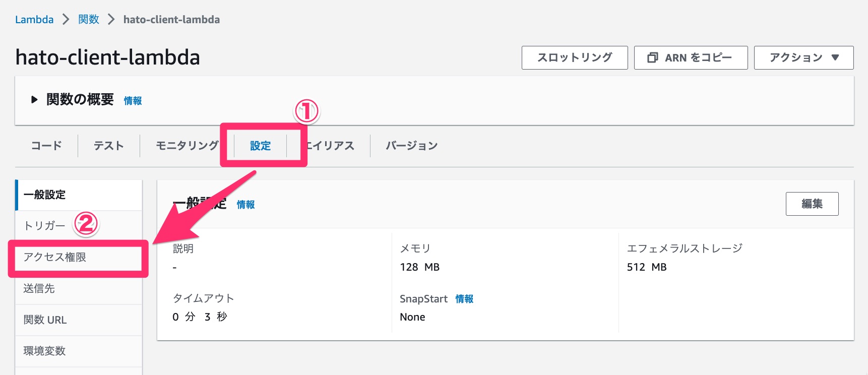The width and height of the screenshot is (868, 375).
Task: Select 環境変数 in the sidebar
Action: point(44,351)
